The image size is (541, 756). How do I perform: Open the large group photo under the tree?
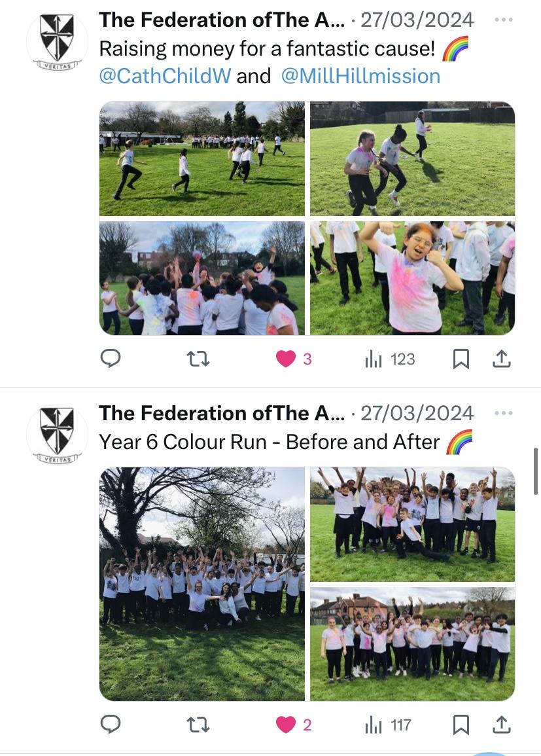[x=202, y=584]
